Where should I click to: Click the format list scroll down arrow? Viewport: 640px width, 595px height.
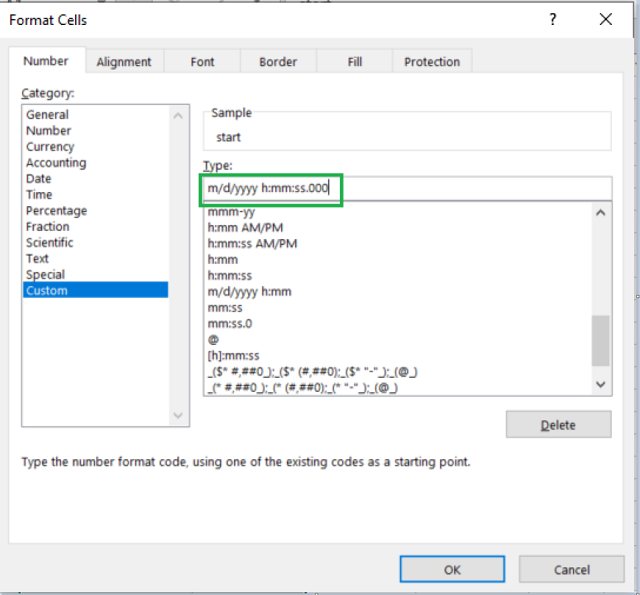600,384
